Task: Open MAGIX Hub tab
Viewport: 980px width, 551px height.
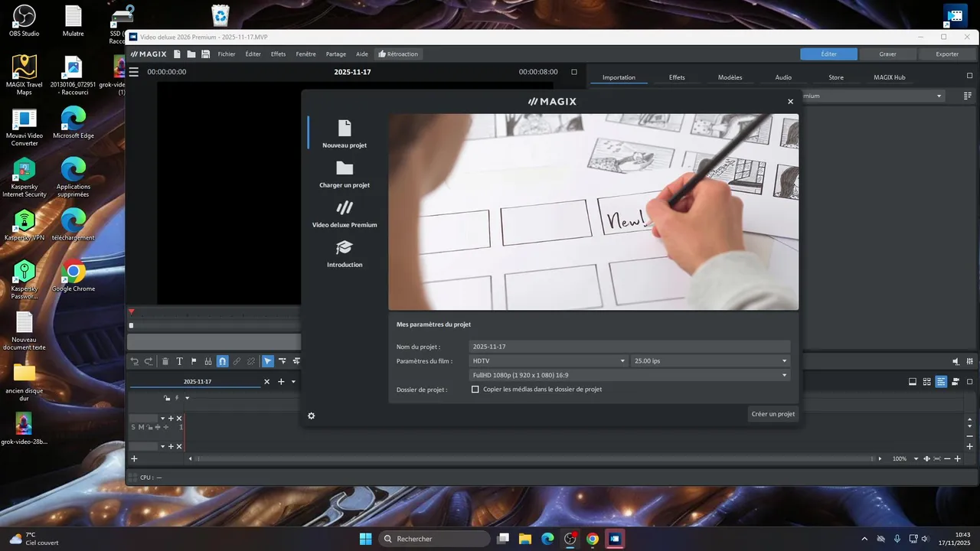Action: pyautogui.click(x=889, y=77)
